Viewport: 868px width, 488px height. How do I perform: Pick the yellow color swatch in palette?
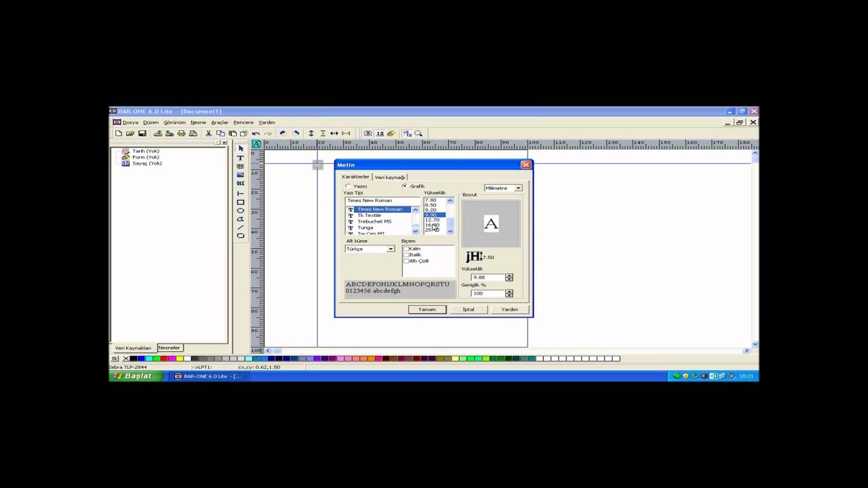pos(180,359)
